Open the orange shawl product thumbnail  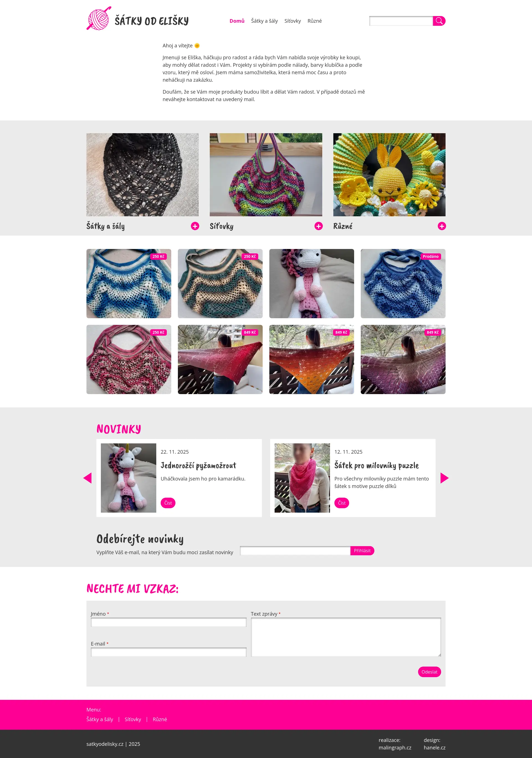pyautogui.click(x=311, y=359)
